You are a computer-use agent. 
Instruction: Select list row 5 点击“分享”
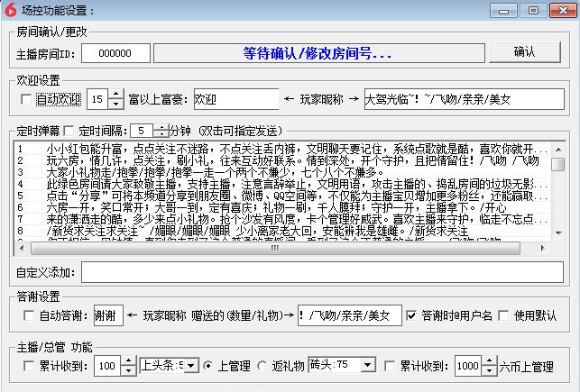point(283,196)
